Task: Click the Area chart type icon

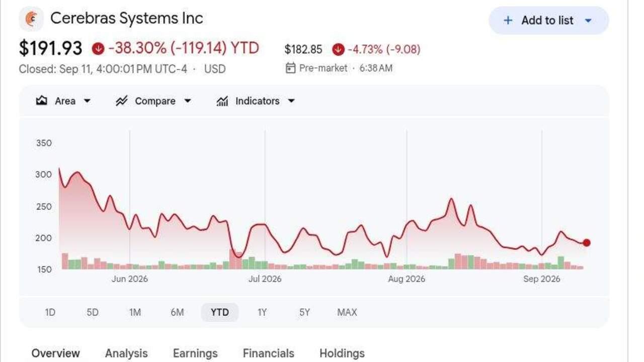Action: pyautogui.click(x=41, y=101)
